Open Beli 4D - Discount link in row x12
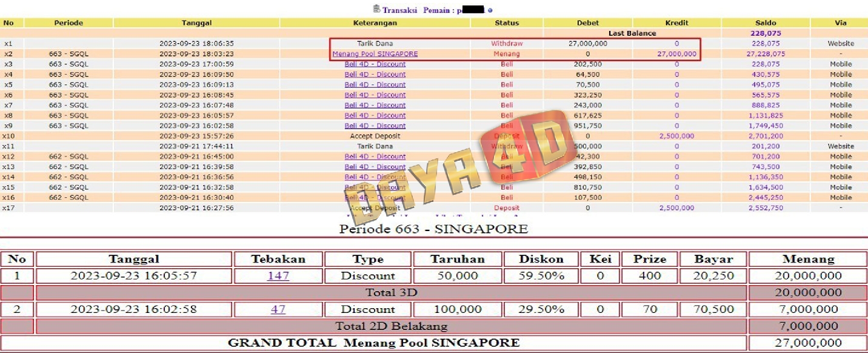Screen dimensions: 868x353 pos(375,156)
